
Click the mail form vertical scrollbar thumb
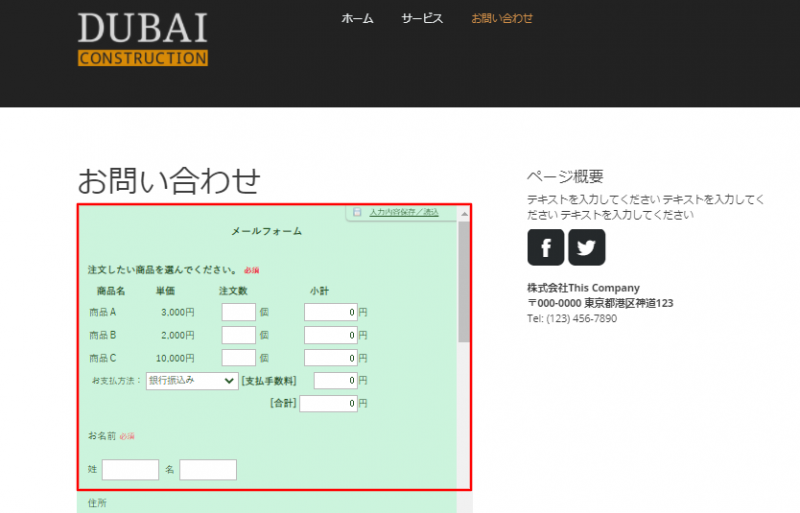pos(463,280)
